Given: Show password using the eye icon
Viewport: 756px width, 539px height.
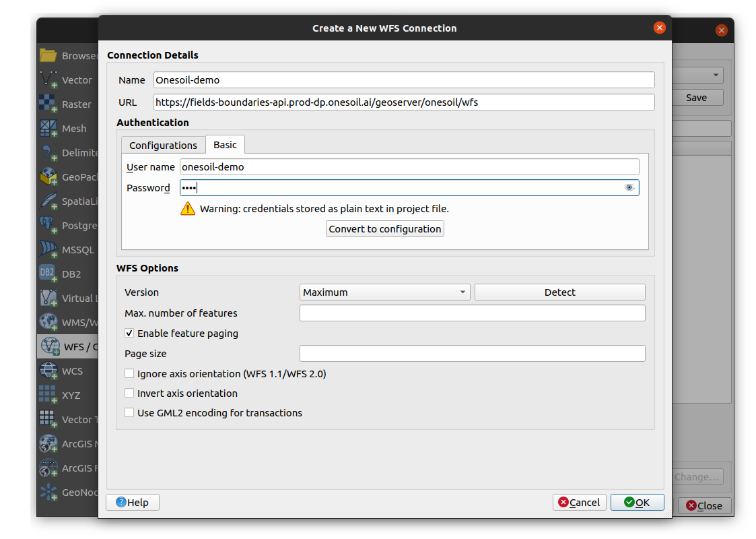Looking at the screenshot, I should point(629,188).
